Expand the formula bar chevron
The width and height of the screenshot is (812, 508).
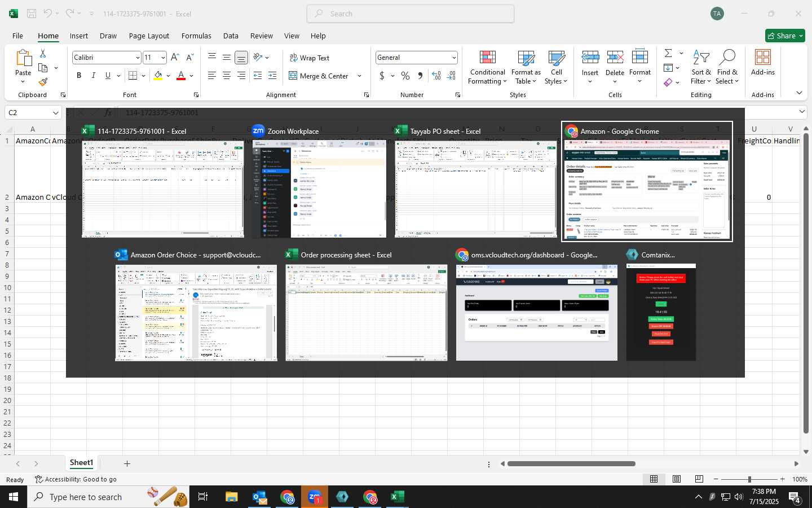(802, 112)
